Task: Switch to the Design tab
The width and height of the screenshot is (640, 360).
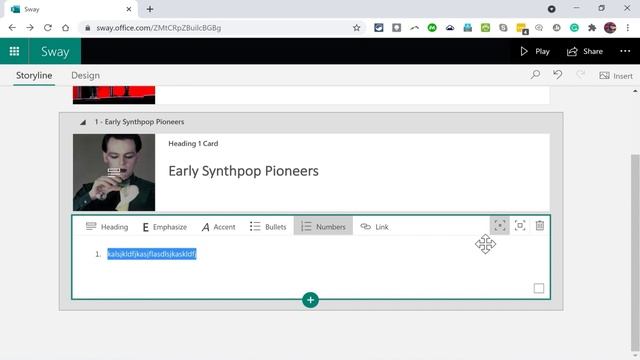Action: tap(85, 76)
